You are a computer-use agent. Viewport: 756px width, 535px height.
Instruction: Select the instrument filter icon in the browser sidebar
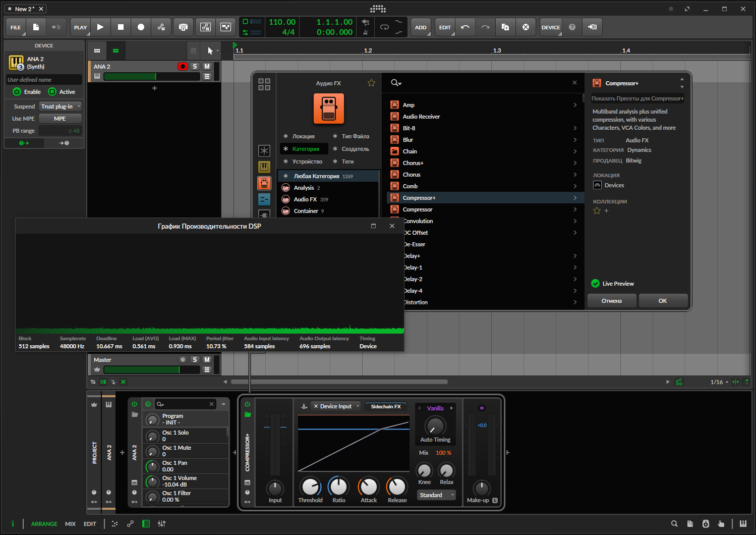264,167
